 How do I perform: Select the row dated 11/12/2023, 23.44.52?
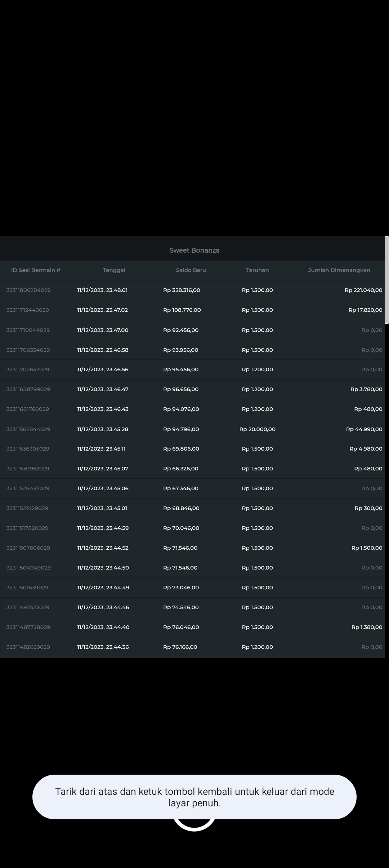coord(103,548)
